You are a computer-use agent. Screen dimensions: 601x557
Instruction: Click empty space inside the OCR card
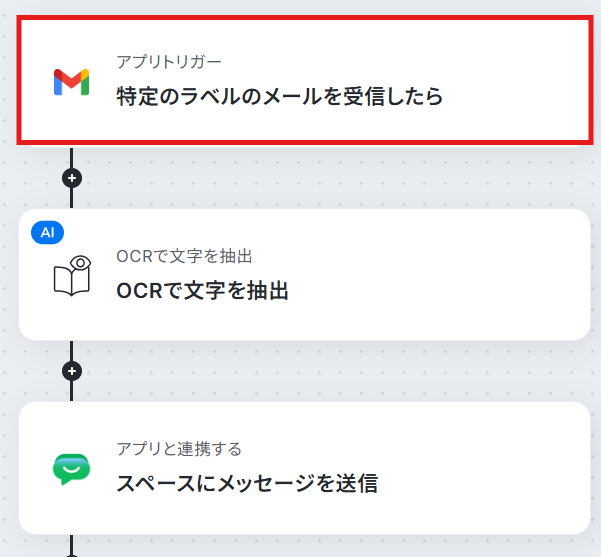click(441, 276)
